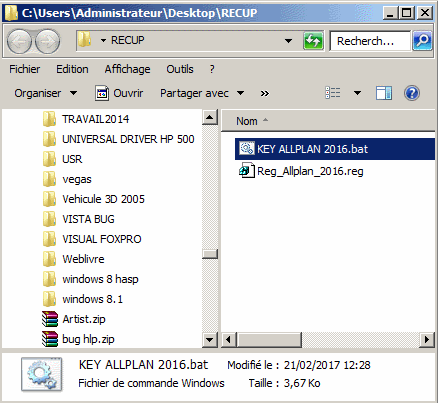Click the green refresh icon in address bar

[x=313, y=41]
